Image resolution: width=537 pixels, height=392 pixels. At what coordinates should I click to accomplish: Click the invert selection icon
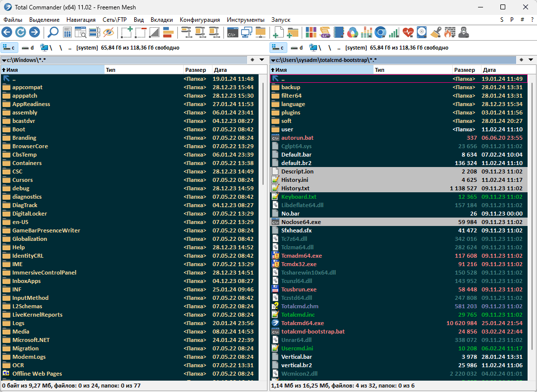click(x=155, y=33)
